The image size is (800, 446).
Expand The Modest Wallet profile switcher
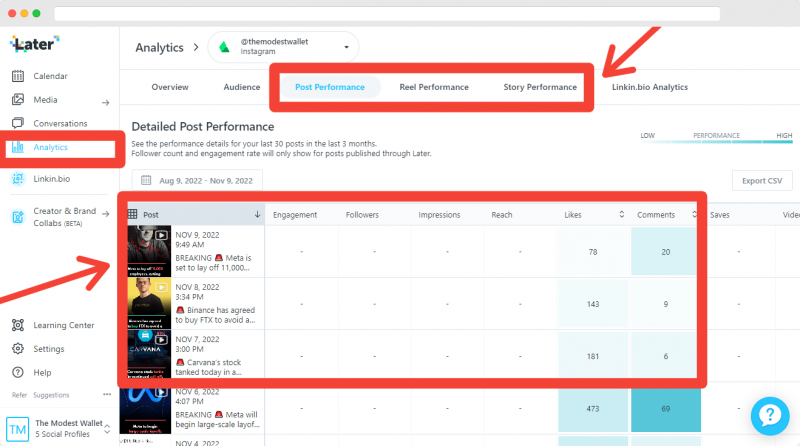(107, 428)
